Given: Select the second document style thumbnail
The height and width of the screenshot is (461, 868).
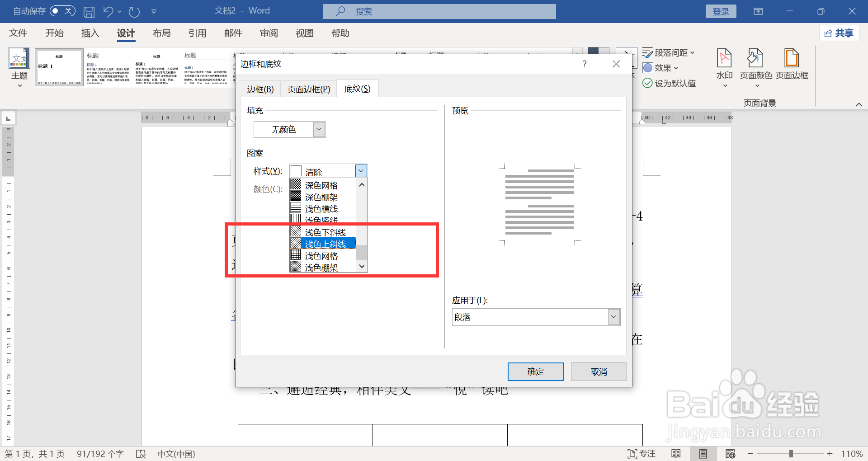Looking at the screenshot, I should click(x=108, y=67).
